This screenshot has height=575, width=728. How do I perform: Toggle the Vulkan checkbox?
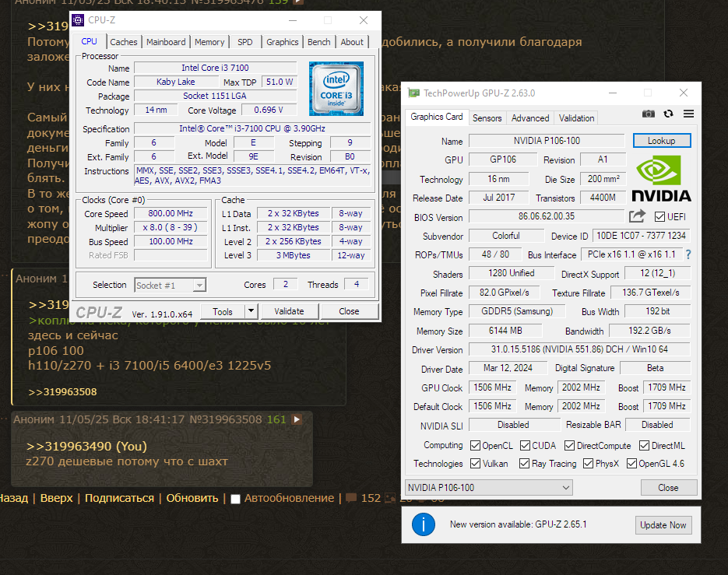475,463
